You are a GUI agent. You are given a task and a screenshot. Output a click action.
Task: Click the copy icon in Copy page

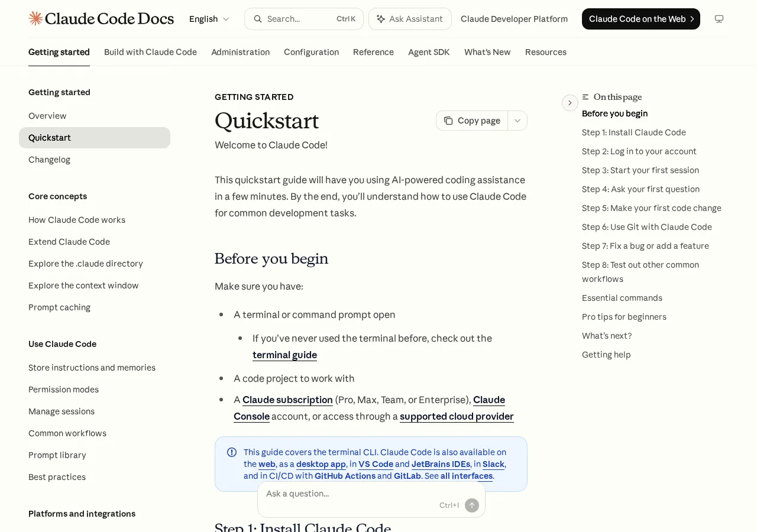pos(448,121)
